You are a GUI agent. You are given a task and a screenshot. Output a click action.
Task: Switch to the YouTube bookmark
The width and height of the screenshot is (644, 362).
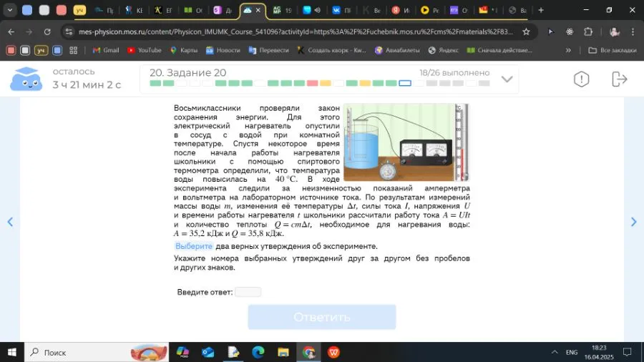144,50
